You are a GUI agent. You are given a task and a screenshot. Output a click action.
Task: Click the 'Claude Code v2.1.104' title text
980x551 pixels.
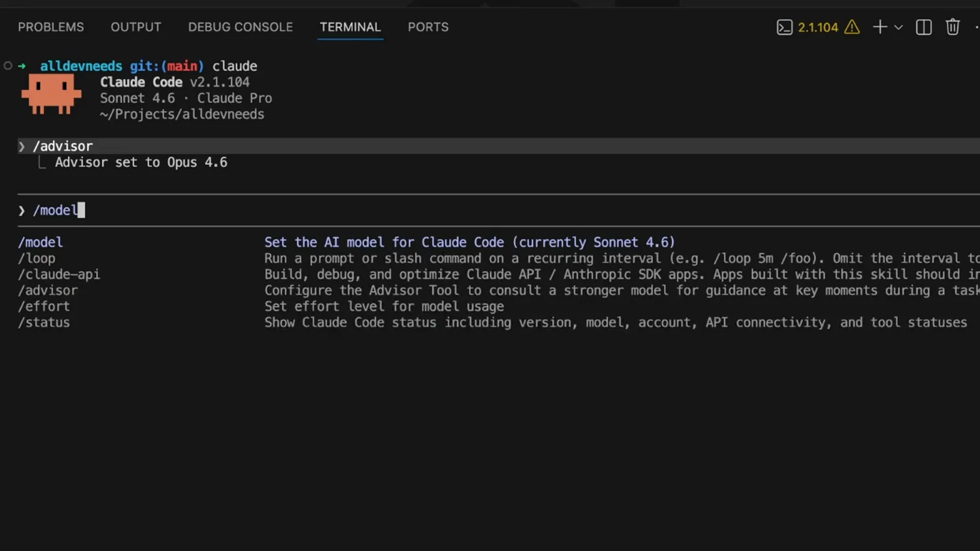[175, 82]
